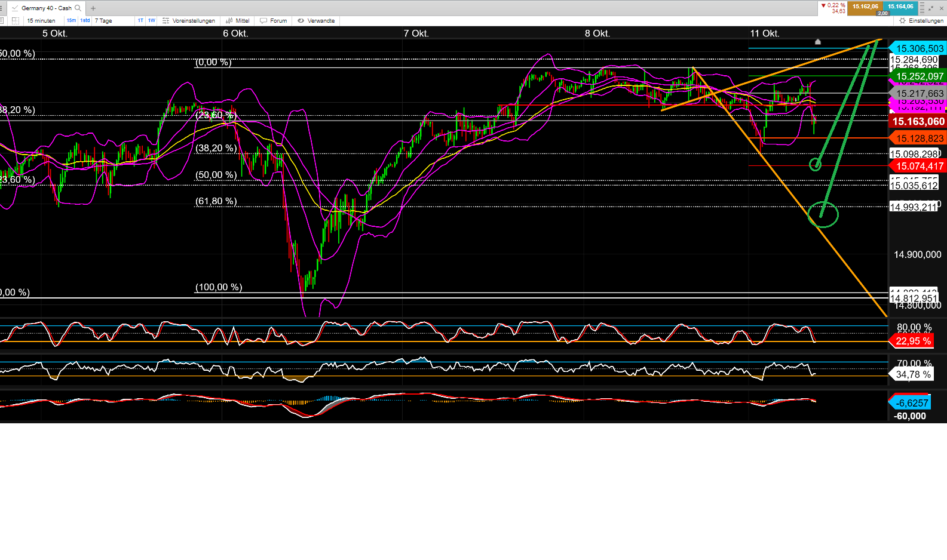Click the Einstellungen gear icon
Image resolution: width=947 pixels, height=560 pixels.
[902, 21]
